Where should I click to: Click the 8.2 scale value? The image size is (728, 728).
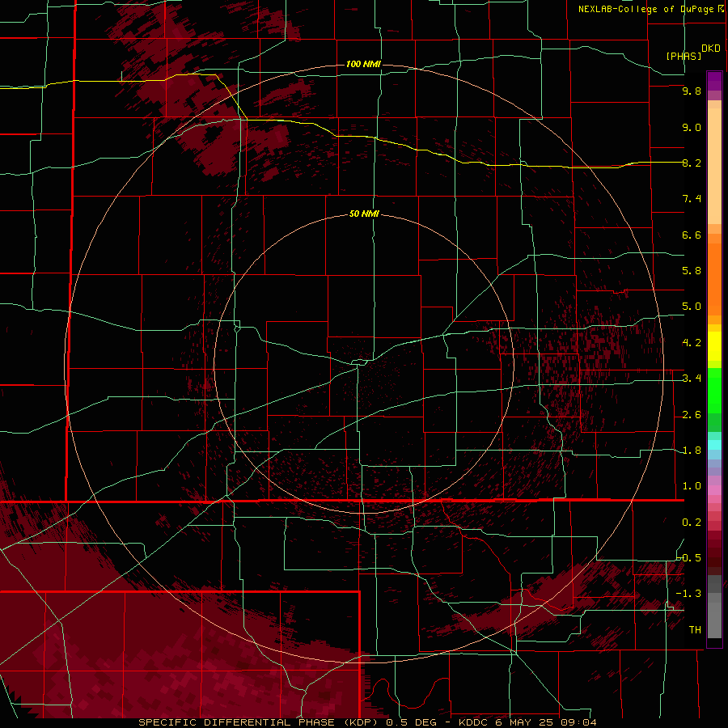(x=692, y=163)
